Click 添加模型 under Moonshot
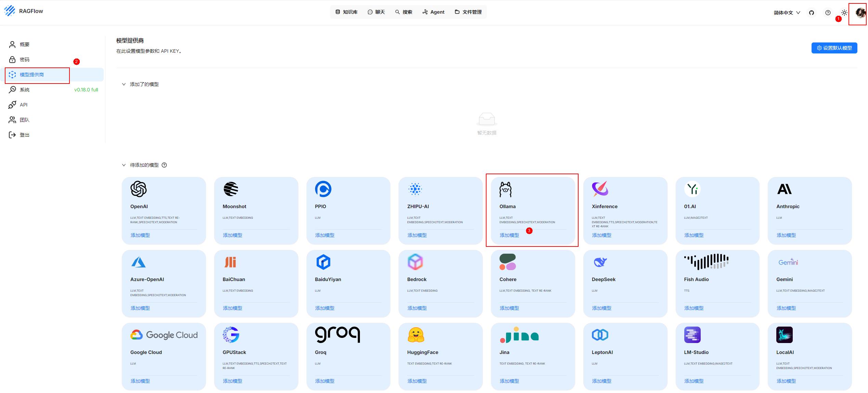868x393 pixels. click(233, 235)
